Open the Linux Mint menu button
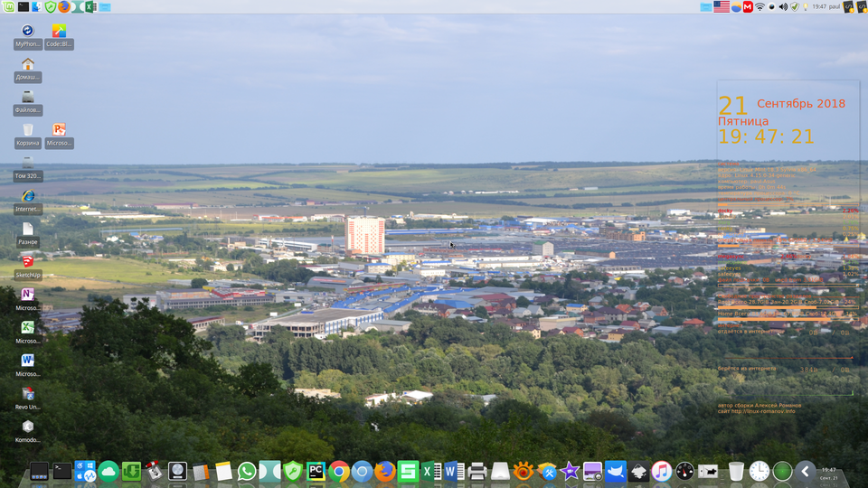Image resolution: width=868 pixels, height=488 pixels. click(x=7, y=6)
